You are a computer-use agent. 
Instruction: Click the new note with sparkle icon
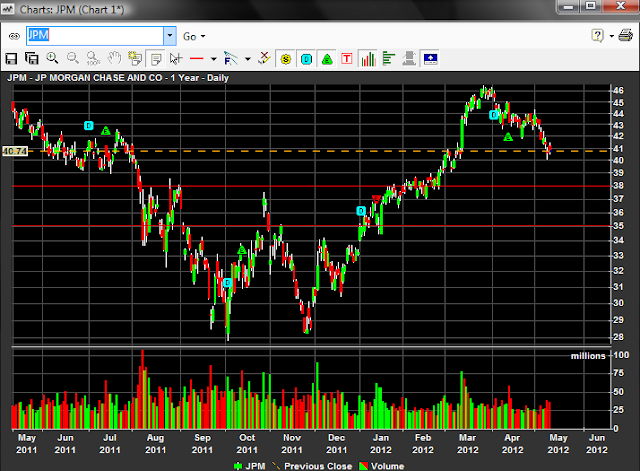tap(135, 59)
